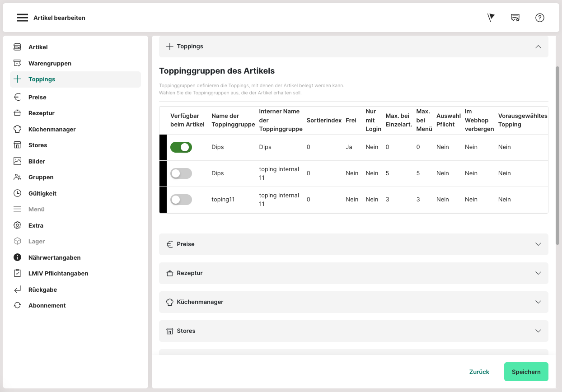
Task: Enable the toping11 availability toggle
Action: point(181,200)
